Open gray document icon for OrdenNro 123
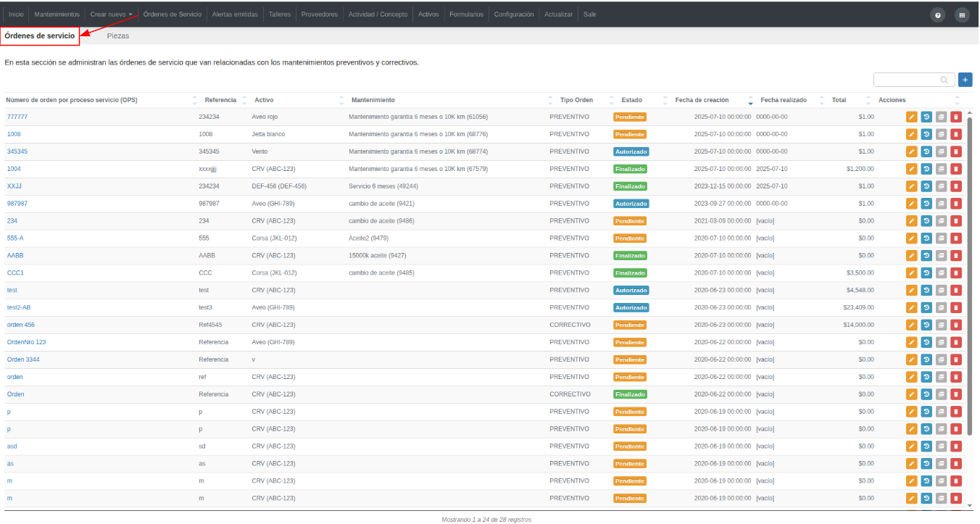 941,342
